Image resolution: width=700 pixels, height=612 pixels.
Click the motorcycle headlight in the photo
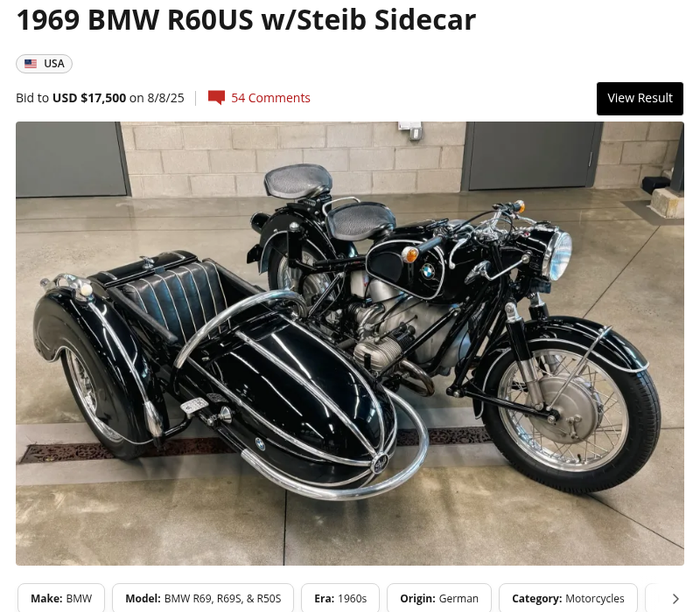coord(558,255)
